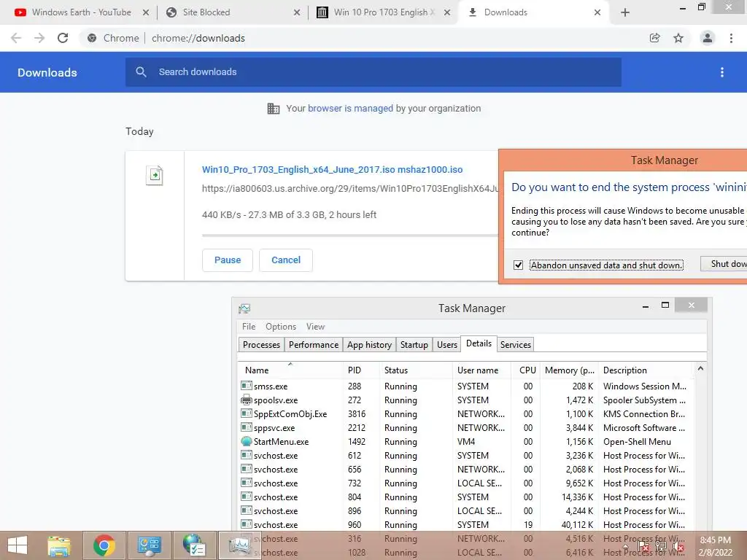
Task: Sort by the Description column header
Action: pos(645,370)
